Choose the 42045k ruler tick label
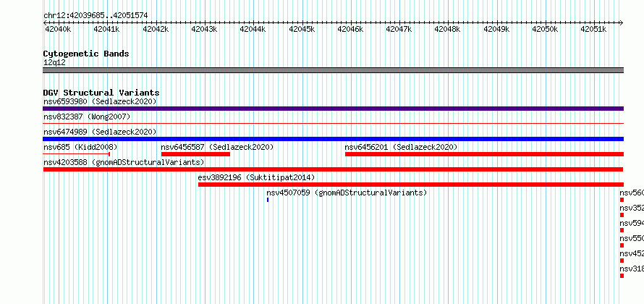 tap(302, 30)
